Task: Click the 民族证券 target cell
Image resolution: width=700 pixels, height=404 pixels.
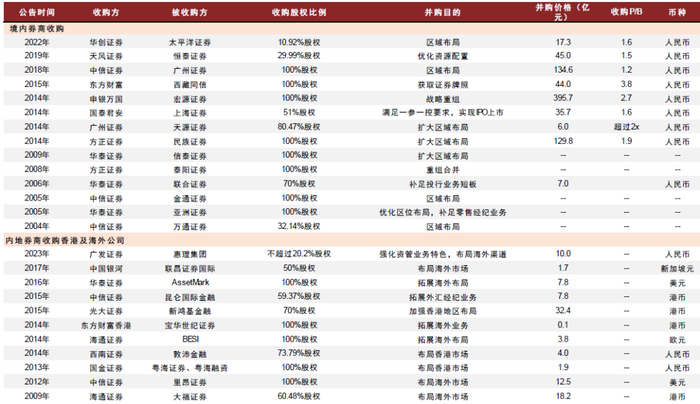Action: click(x=190, y=142)
